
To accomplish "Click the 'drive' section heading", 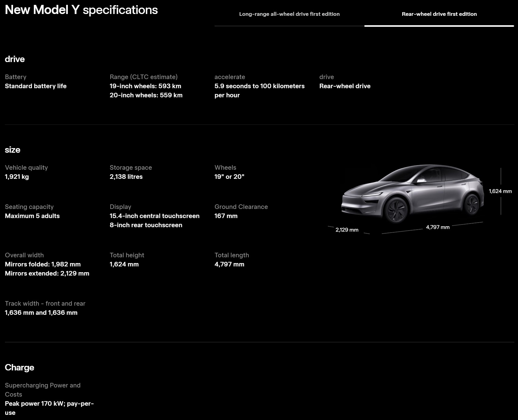I will [15, 59].
